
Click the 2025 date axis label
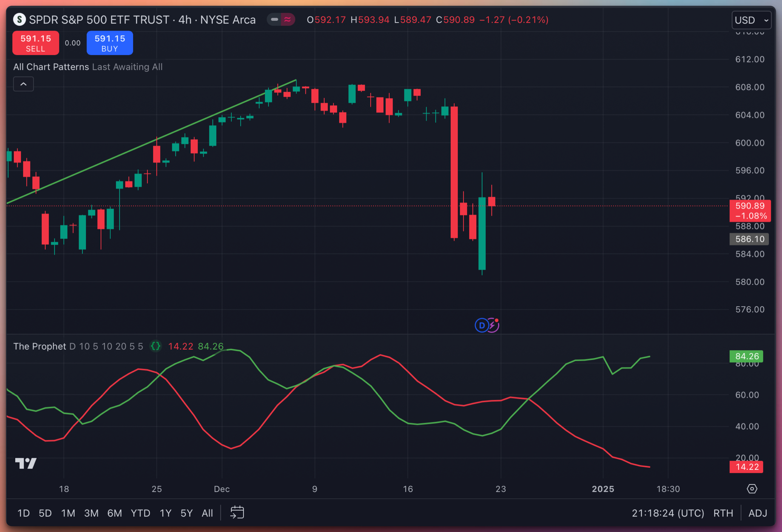pyautogui.click(x=603, y=489)
